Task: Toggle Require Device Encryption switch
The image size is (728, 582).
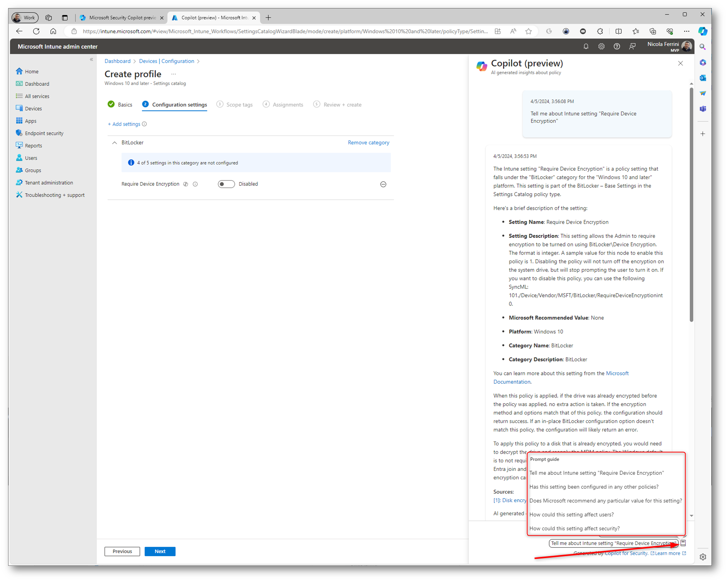Action: pyautogui.click(x=226, y=184)
